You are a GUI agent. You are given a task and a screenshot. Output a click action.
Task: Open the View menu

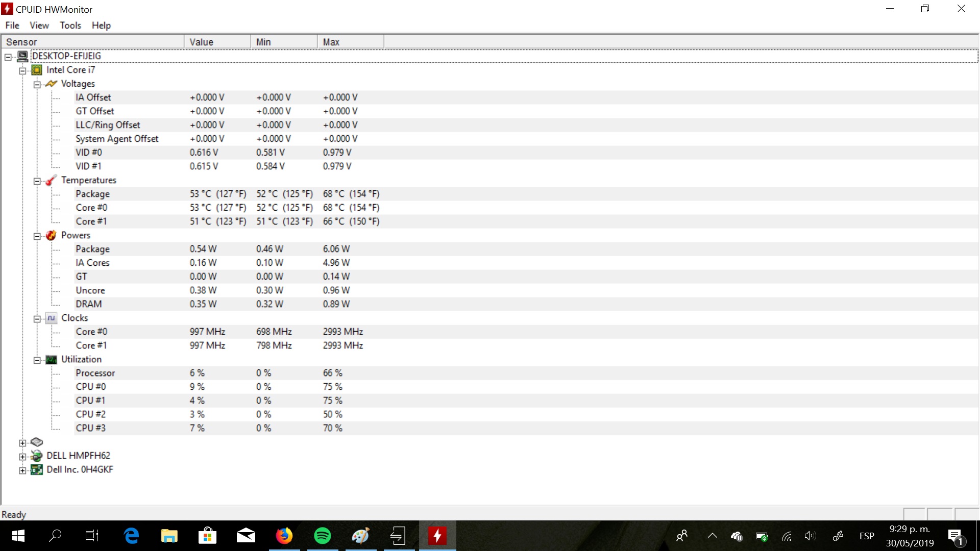point(39,26)
